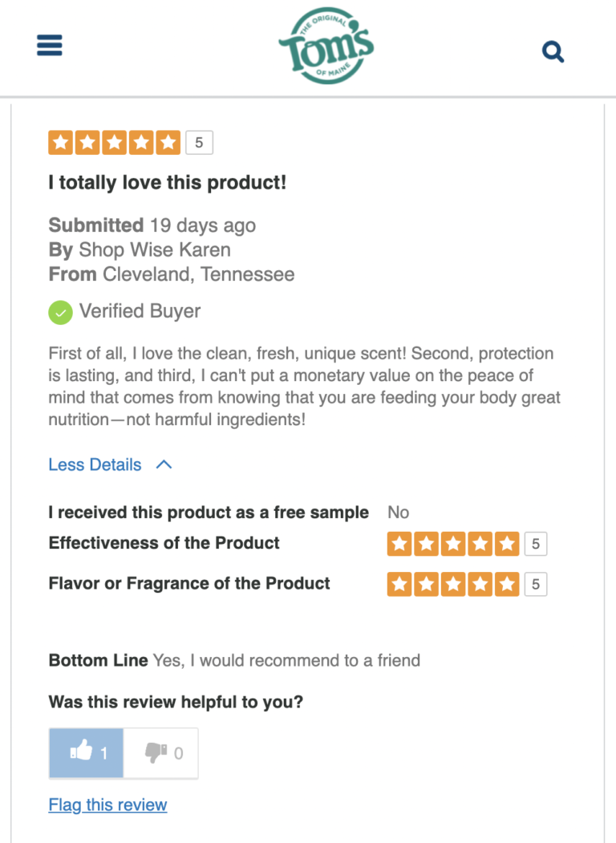Click the Bottom Line recommendation text
Viewport: 616px width, 843px height.
pyautogui.click(x=286, y=661)
